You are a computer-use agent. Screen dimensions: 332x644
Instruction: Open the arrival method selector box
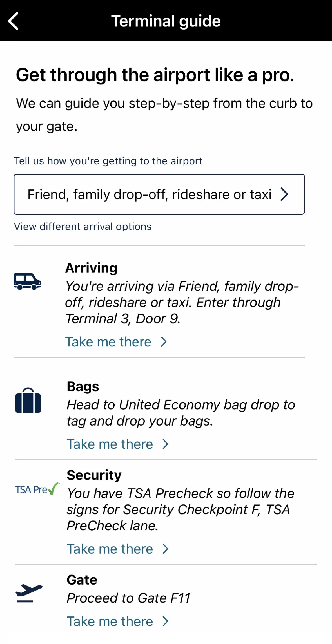[159, 194]
